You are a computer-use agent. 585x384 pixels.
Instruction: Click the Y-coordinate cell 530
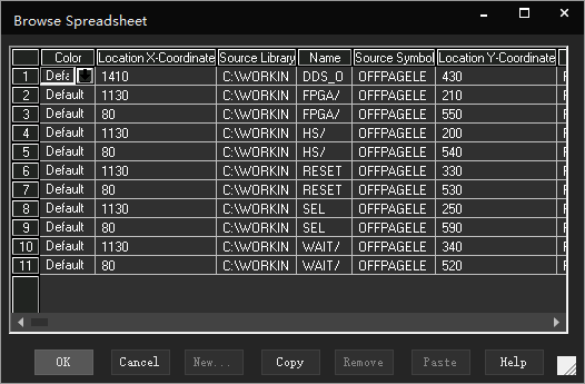tap(497, 190)
